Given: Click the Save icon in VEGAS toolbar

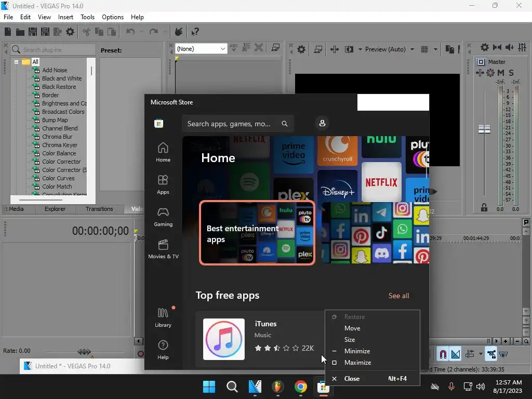Looking at the screenshot, I should coord(33,32).
